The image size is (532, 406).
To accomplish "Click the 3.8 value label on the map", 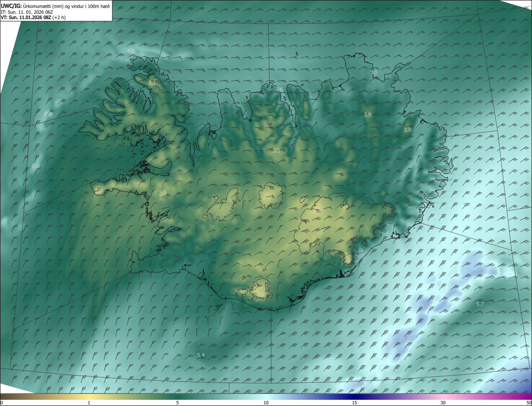I will pos(407,130).
